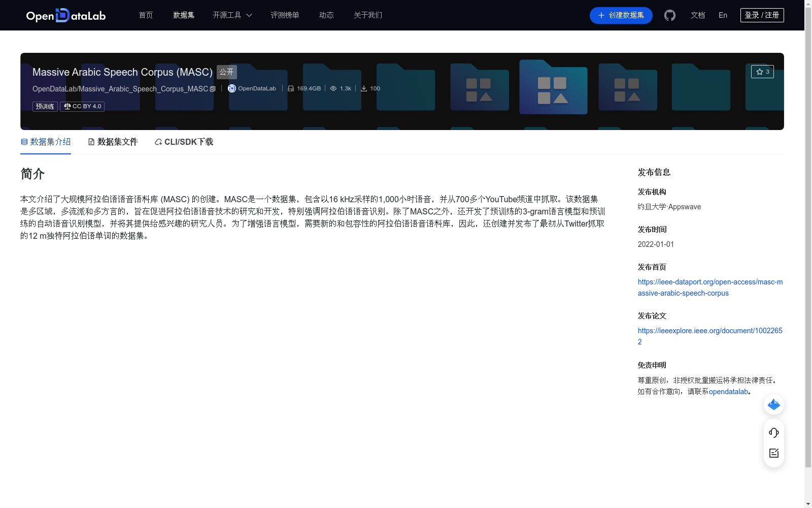Open the feedback edit icon at bottom right

773,453
